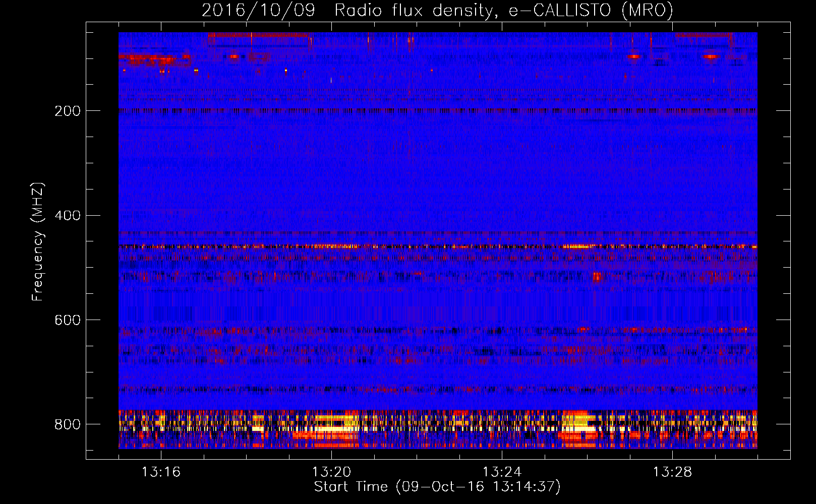Click the 13:28 time tick label

tap(672, 472)
